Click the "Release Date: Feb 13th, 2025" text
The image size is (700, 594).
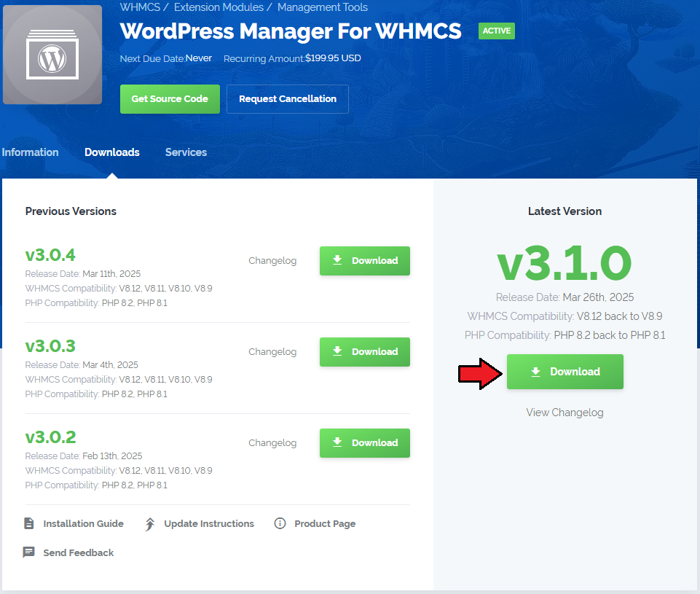(84, 456)
